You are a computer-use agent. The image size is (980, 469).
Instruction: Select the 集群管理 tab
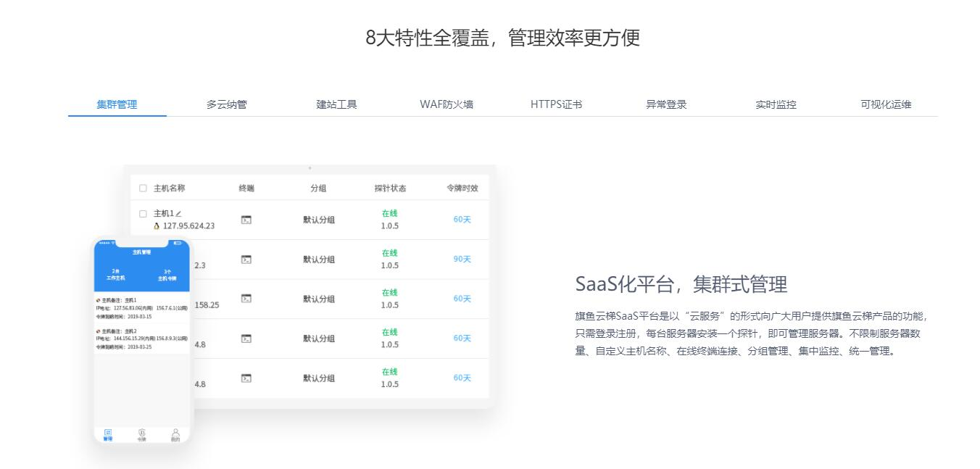click(117, 104)
